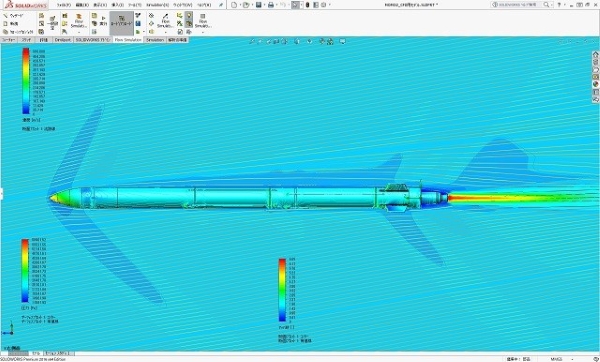
Task: Toggle the lightbulb display icon in ribbon
Action: click(x=189, y=16)
